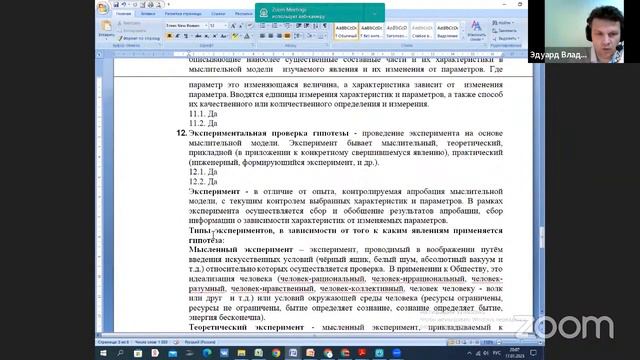This screenshot has height=360, width=640.
Task: Clear formatting with the eraser icon
Action: [250, 26]
